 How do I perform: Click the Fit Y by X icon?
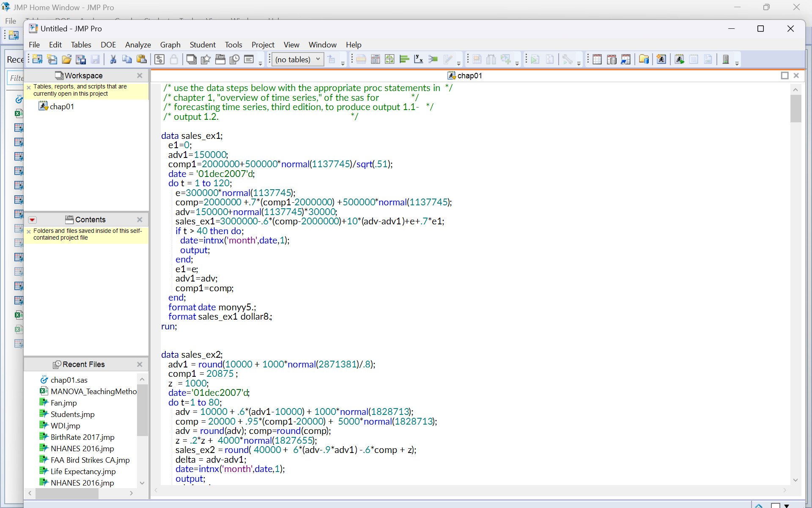click(x=418, y=59)
